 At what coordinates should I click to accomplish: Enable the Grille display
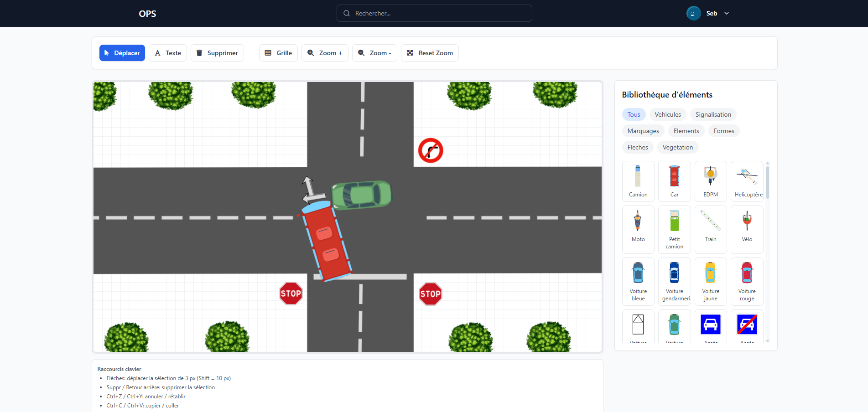278,53
